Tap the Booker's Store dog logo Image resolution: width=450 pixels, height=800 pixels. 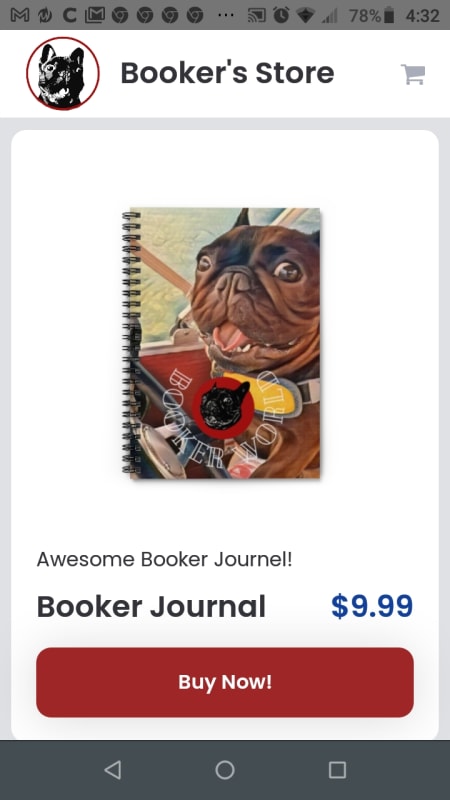point(63,73)
